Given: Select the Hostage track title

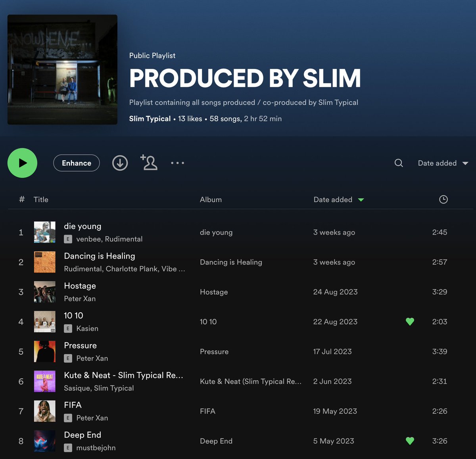Looking at the screenshot, I should [x=80, y=286].
